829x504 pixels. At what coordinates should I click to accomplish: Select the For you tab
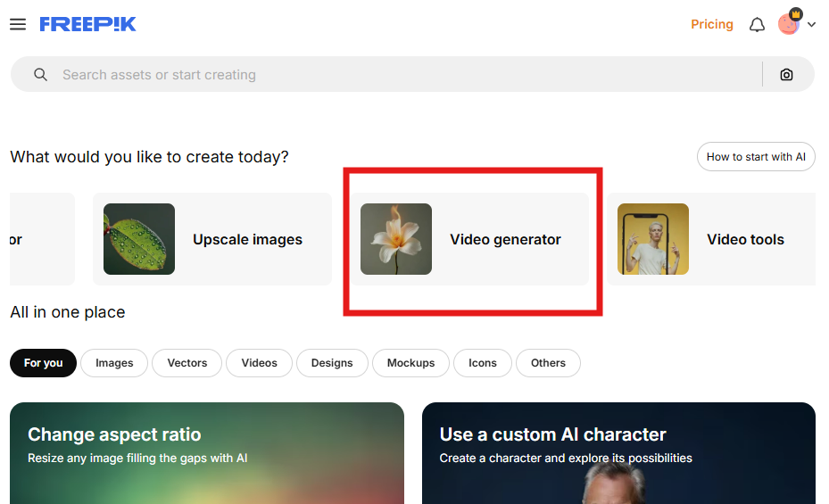tap(44, 363)
